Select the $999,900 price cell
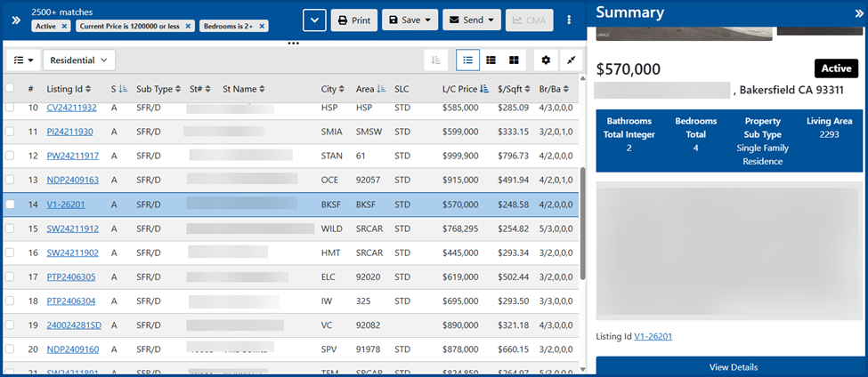Viewport: 868px width, 377px height. tap(460, 156)
